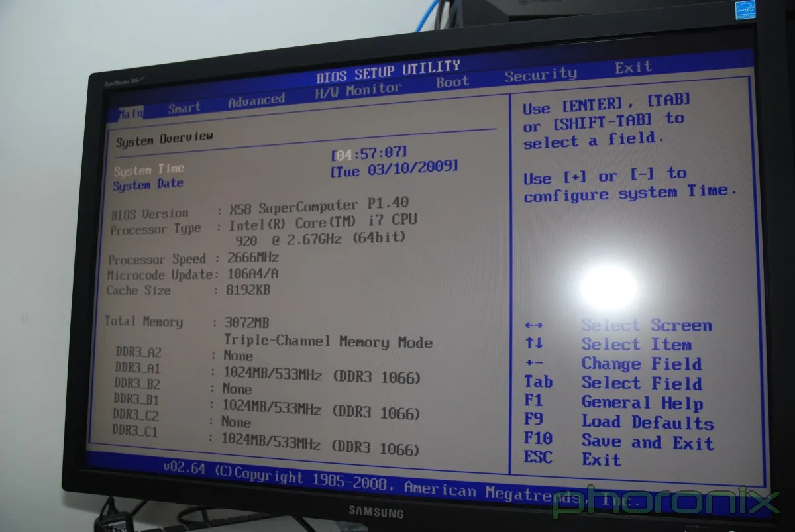The image size is (795, 532).
Task: Open the Advanced tab
Action: pos(256,101)
